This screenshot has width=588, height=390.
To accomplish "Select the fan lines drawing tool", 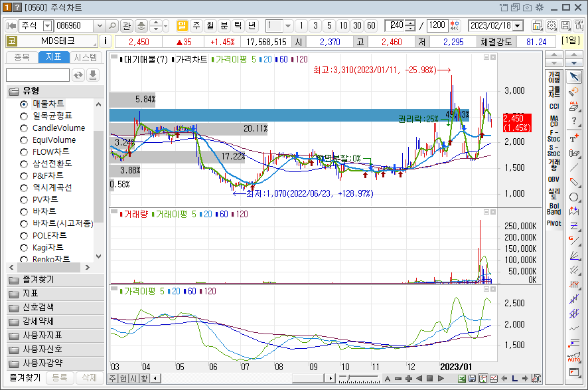I will point(574,255).
